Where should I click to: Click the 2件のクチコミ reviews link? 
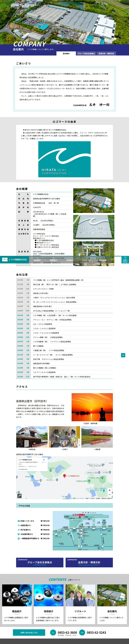[x=32, y=466]
